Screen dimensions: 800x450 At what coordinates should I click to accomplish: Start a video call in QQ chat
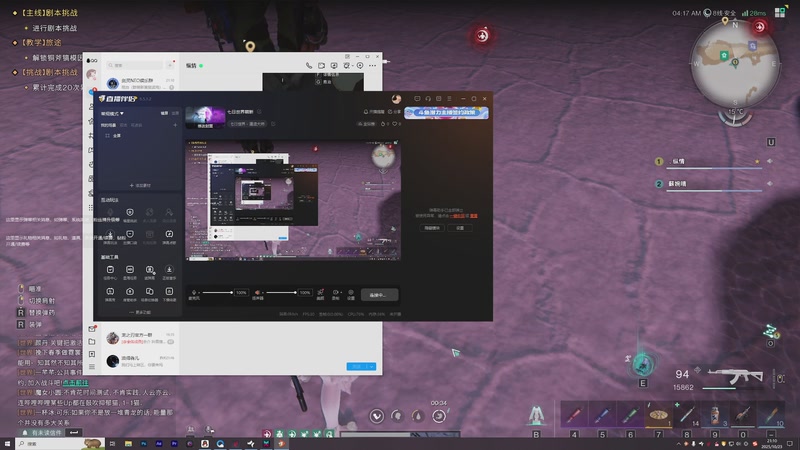[x=321, y=66]
